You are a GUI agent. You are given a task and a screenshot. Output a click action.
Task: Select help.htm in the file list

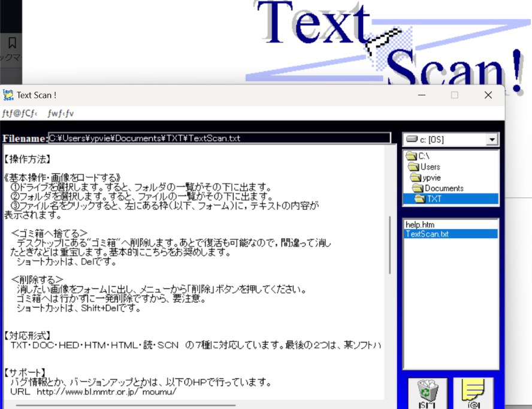[x=420, y=224]
